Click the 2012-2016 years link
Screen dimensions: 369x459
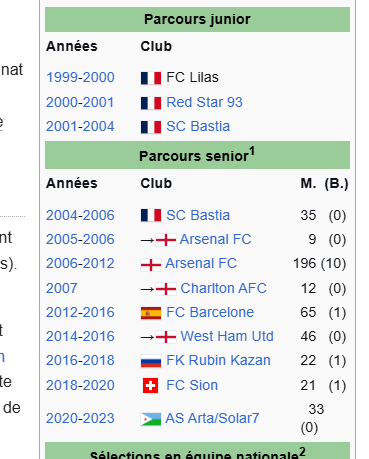[80, 312]
